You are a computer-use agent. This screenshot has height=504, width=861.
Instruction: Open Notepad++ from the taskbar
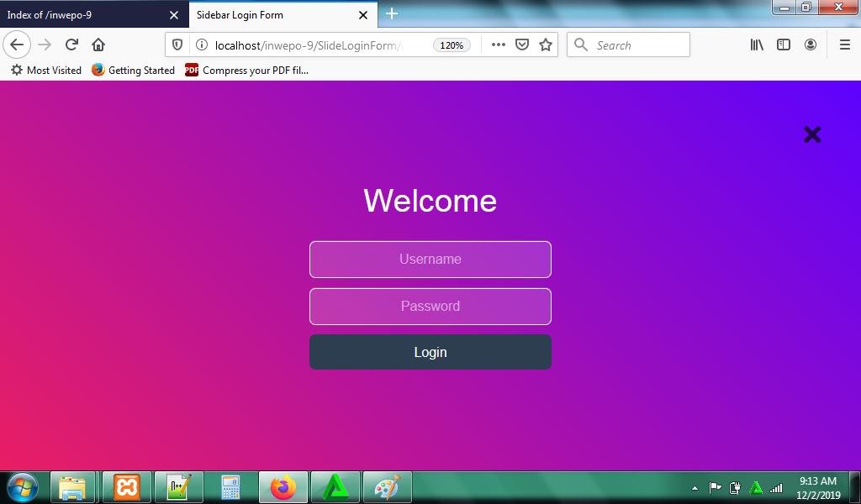pos(179,487)
